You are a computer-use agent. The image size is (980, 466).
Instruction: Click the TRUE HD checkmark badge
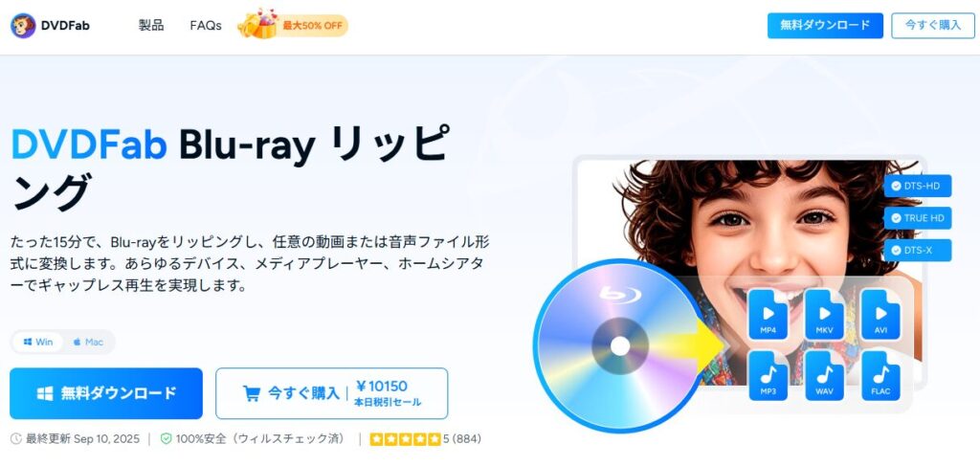pyautogui.click(x=918, y=218)
